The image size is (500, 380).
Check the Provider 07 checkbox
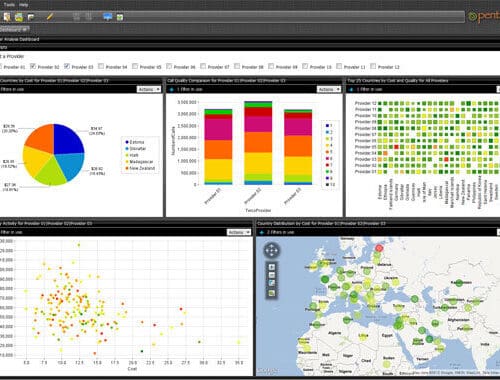203,66
